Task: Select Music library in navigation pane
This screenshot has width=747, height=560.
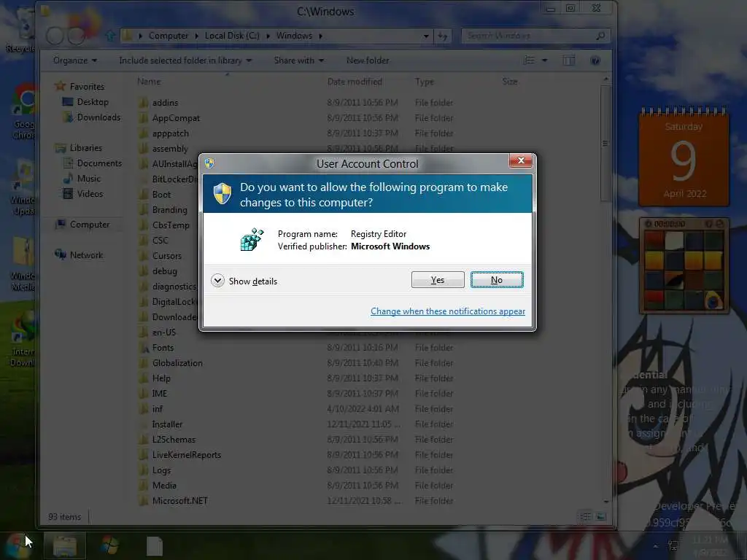Action: 88,178
